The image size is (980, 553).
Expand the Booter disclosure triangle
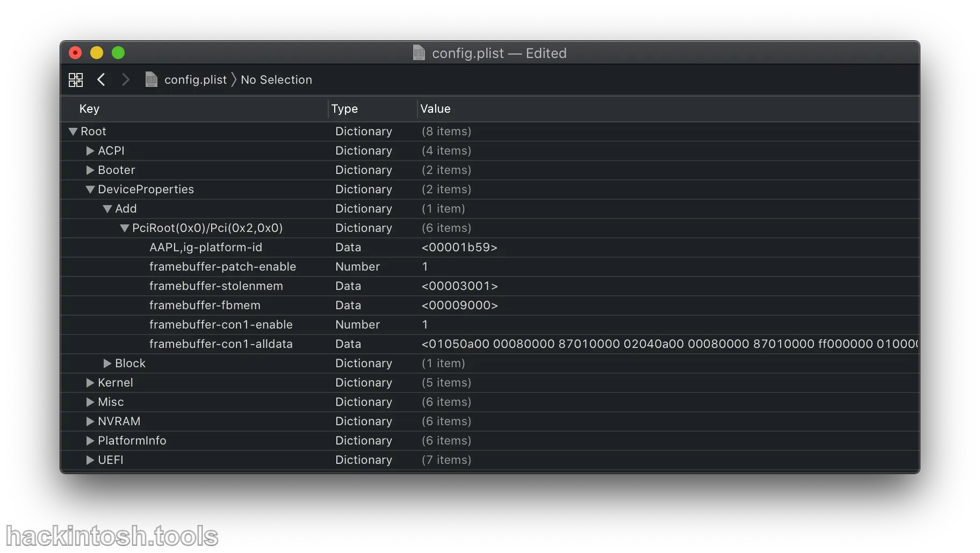click(x=90, y=170)
